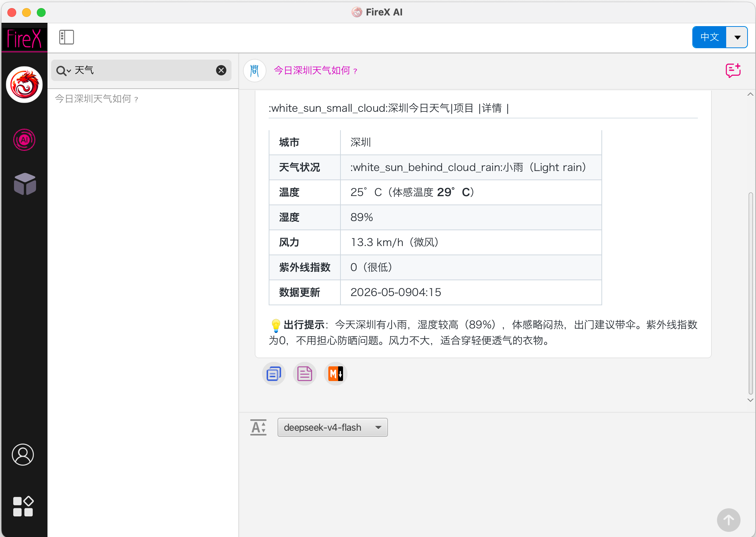Click the pink 今日深圳天气如何 chat title
This screenshot has height=537, width=756.
pos(316,70)
